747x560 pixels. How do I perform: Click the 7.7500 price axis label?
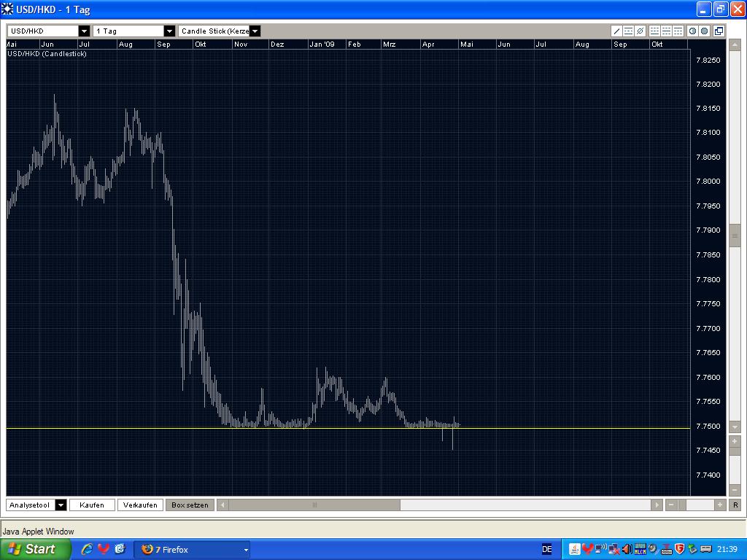(708, 426)
